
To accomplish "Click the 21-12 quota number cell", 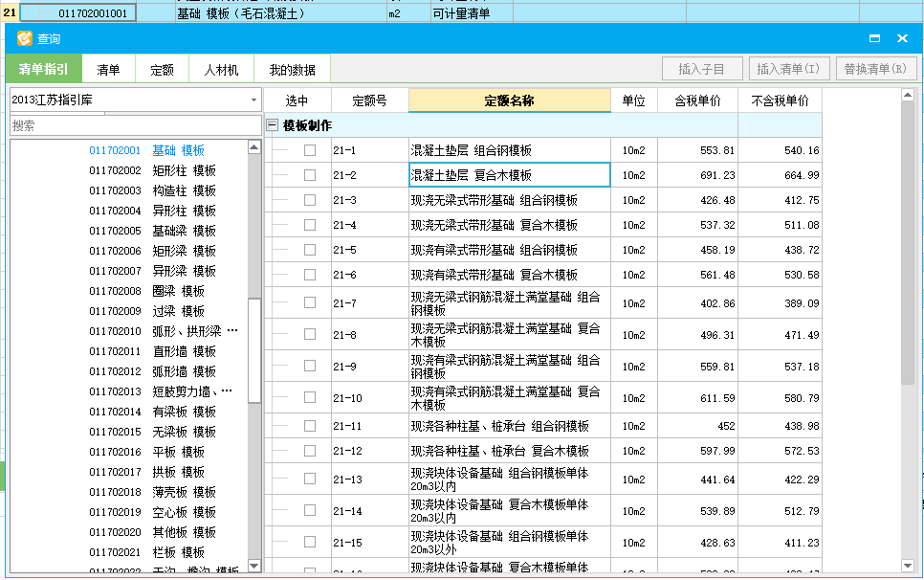I will click(369, 451).
